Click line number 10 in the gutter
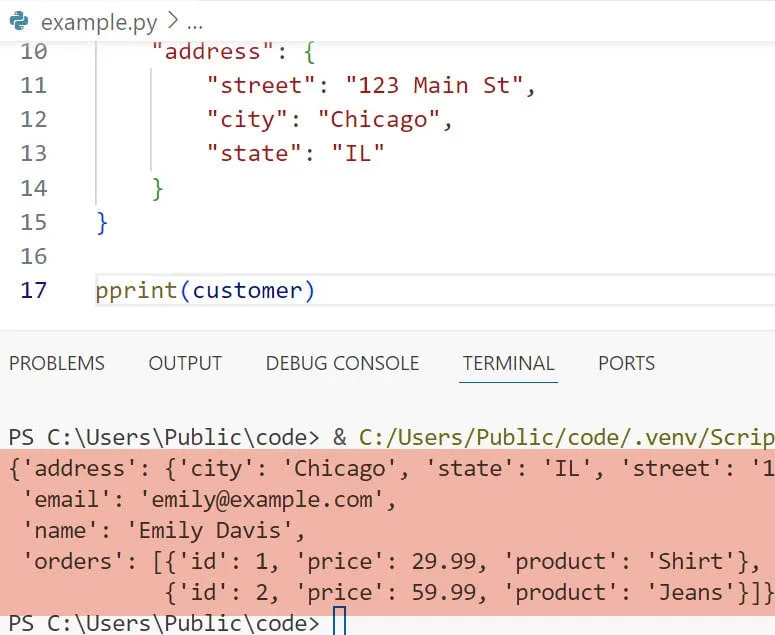Image resolution: width=775 pixels, height=635 pixels. tap(33, 51)
